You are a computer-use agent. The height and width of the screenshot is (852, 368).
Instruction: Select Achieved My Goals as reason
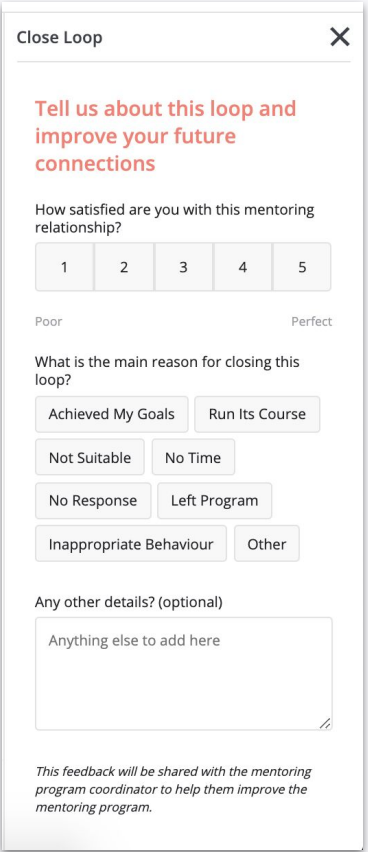(111, 414)
